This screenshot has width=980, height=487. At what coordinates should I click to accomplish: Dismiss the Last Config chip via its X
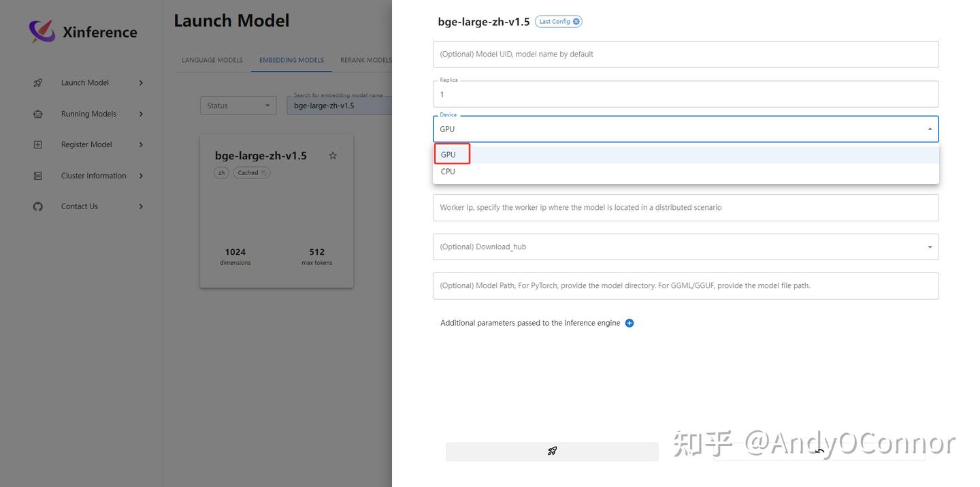576,21
